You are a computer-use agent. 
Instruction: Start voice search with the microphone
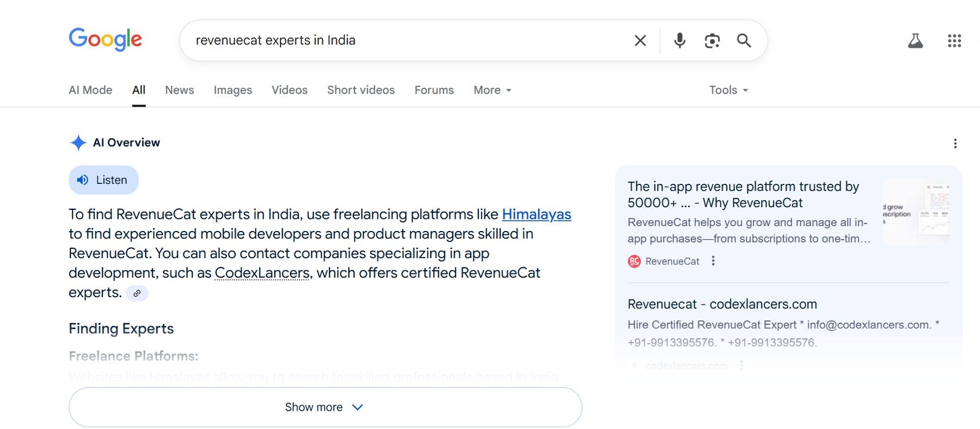679,40
